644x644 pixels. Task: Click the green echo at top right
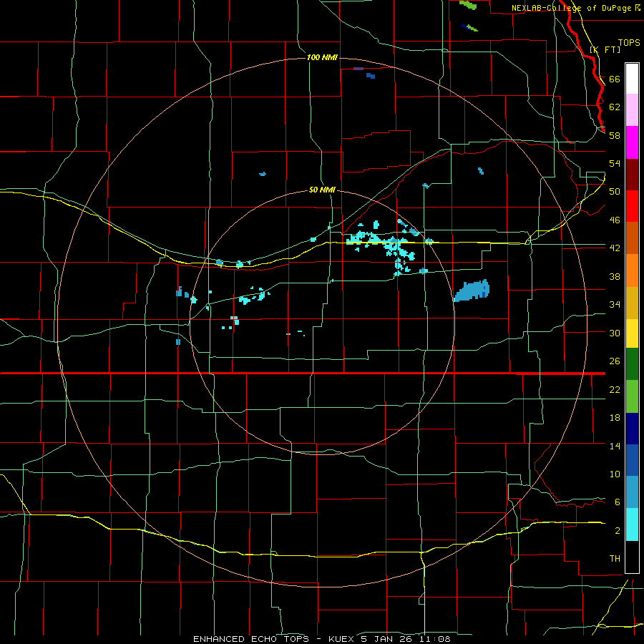point(468,5)
